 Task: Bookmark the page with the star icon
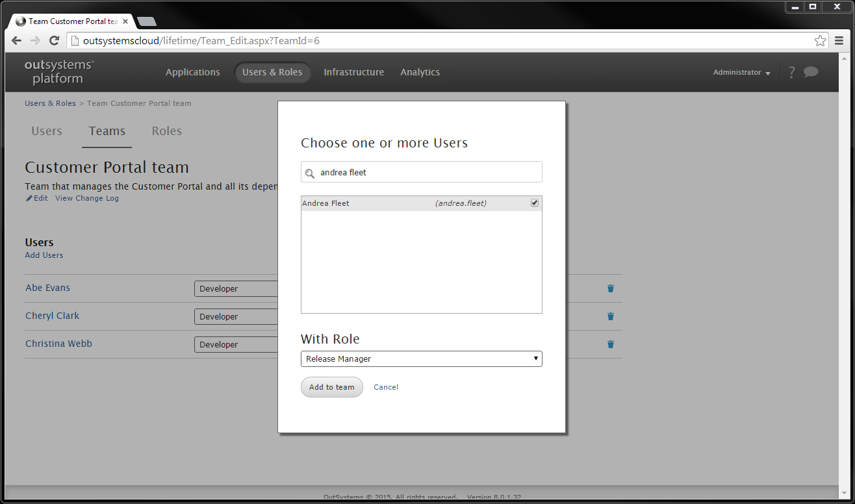tap(820, 40)
